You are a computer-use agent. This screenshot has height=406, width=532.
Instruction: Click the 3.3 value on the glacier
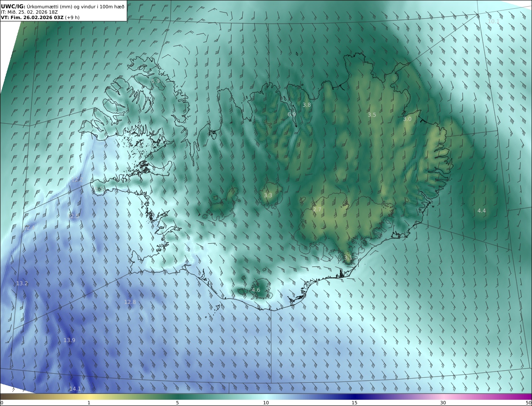[268, 196]
